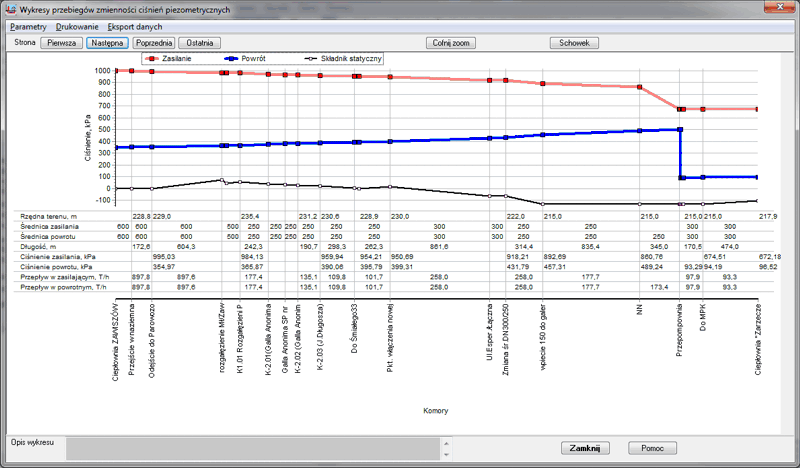Click Przepływ w zasilającym, T/h row label
Image resolution: width=800 pixels, height=468 pixels.
[x=63, y=277]
